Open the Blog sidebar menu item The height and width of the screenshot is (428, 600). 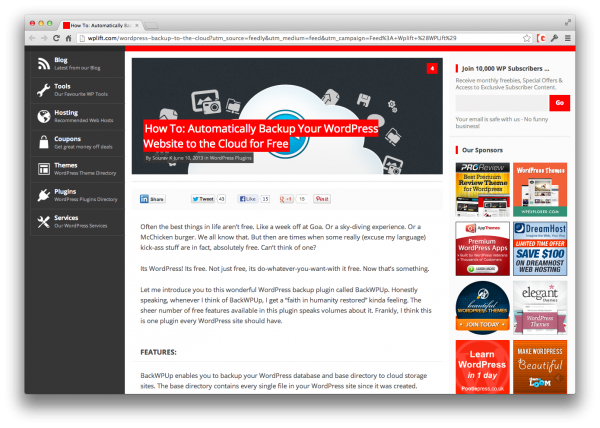[77, 64]
